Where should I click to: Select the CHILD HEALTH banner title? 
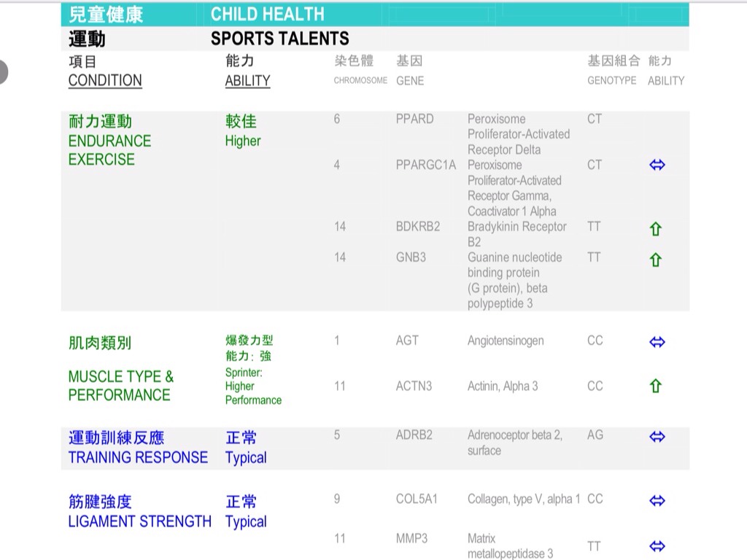click(x=267, y=14)
